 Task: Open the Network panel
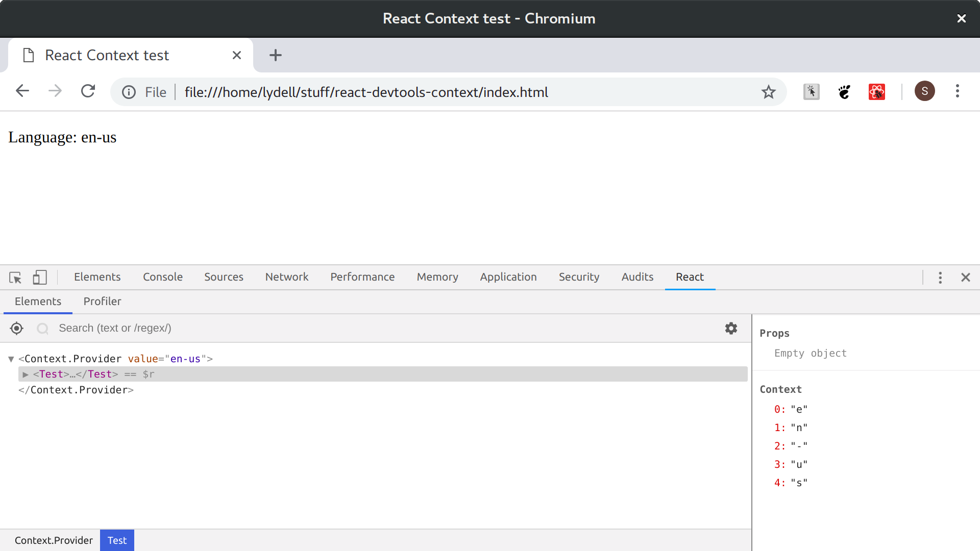286,277
